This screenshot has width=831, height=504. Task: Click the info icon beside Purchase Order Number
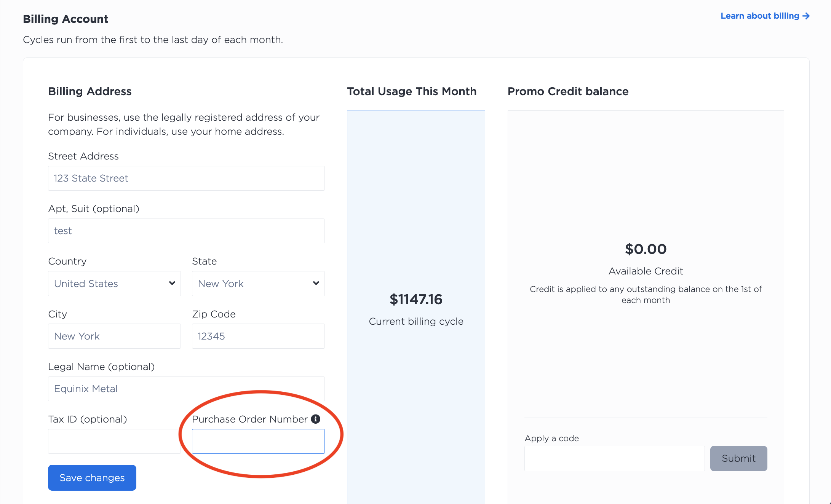pyautogui.click(x=315, y=419)
